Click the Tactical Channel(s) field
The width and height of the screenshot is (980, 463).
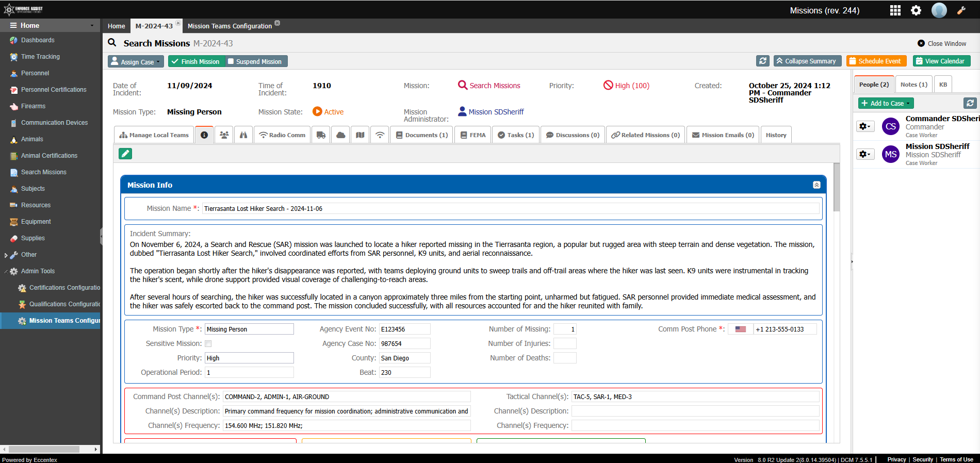(695, 396)
